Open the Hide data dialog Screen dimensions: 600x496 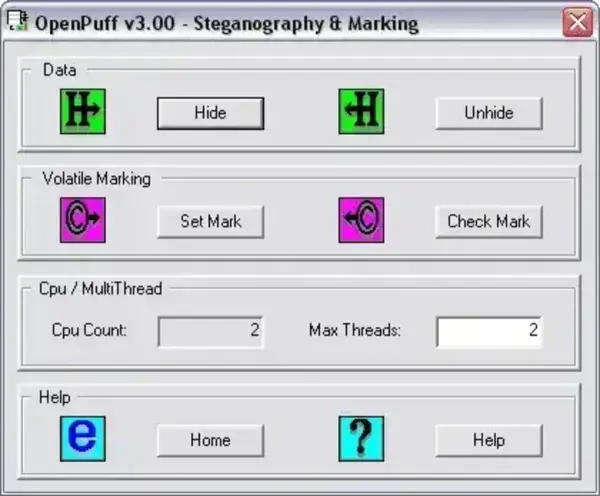pos(210,113)
